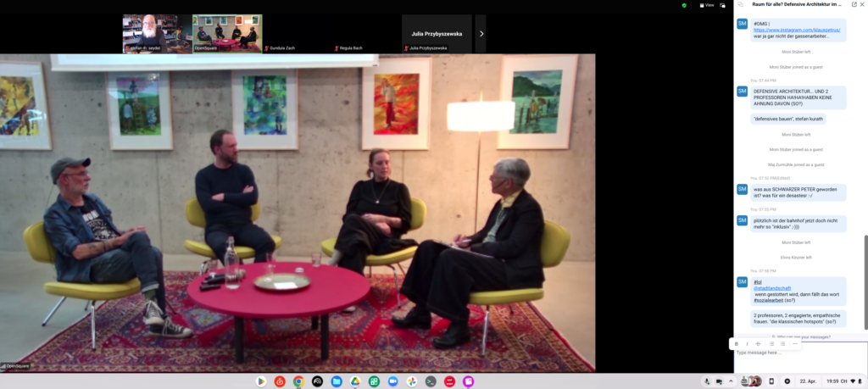This screenshot has width=868, height=389.
Task: Open more formatting options in chat toolbar
Action: 795,343
